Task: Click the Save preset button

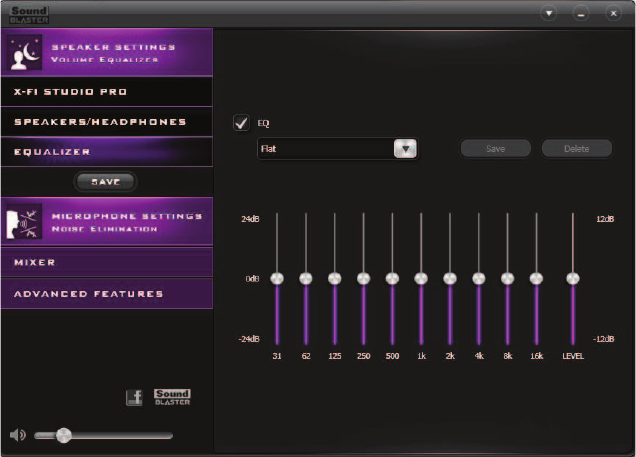Action: point(495,148)
